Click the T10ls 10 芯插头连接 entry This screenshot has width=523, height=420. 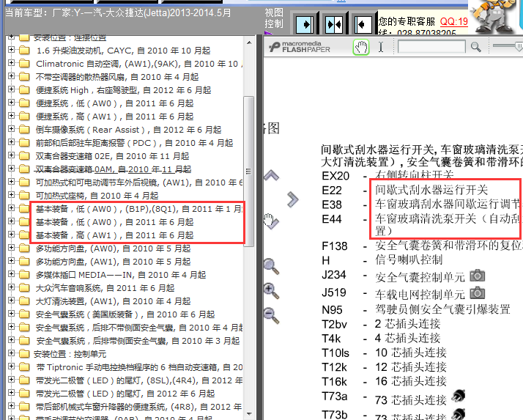pos(384,353)
